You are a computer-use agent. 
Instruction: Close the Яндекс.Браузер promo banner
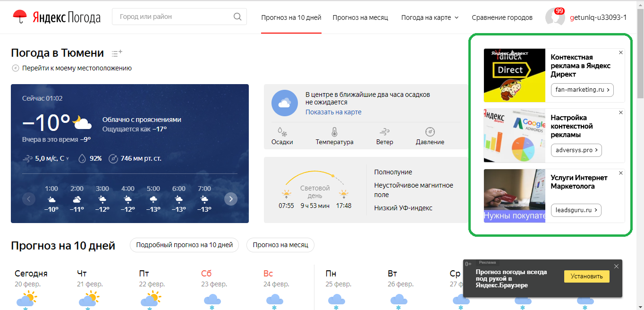click(616, 267)
